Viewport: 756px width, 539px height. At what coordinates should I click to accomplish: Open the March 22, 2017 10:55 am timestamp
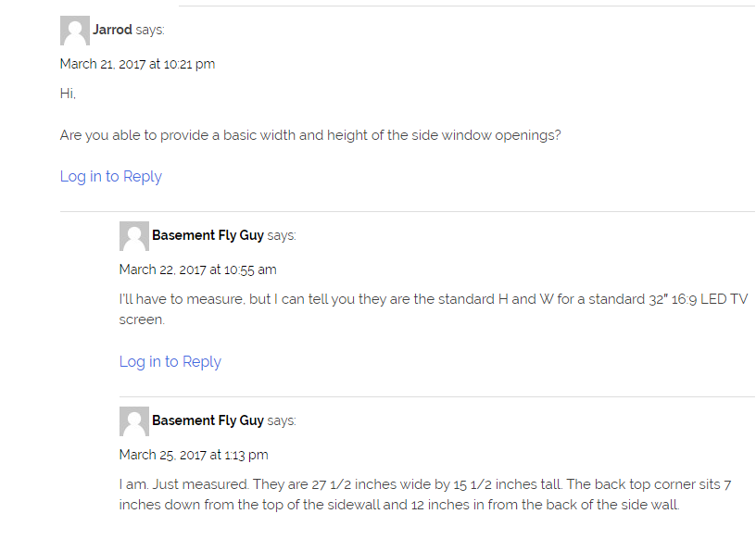click(197, 269)
